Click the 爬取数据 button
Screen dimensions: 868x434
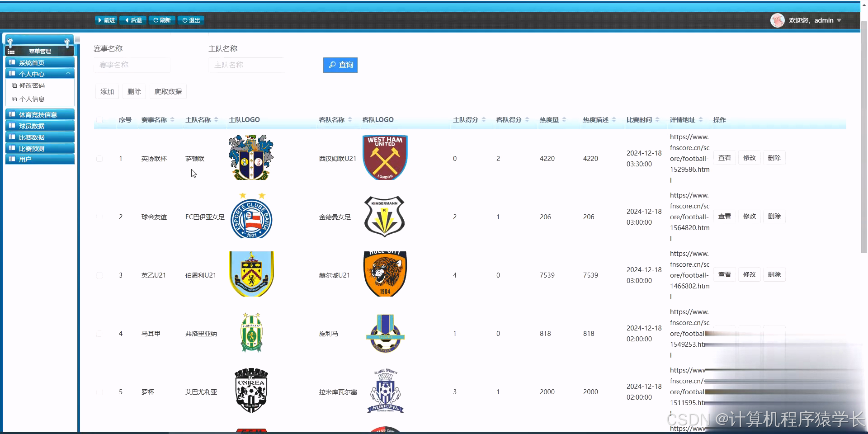pos(168,92)
